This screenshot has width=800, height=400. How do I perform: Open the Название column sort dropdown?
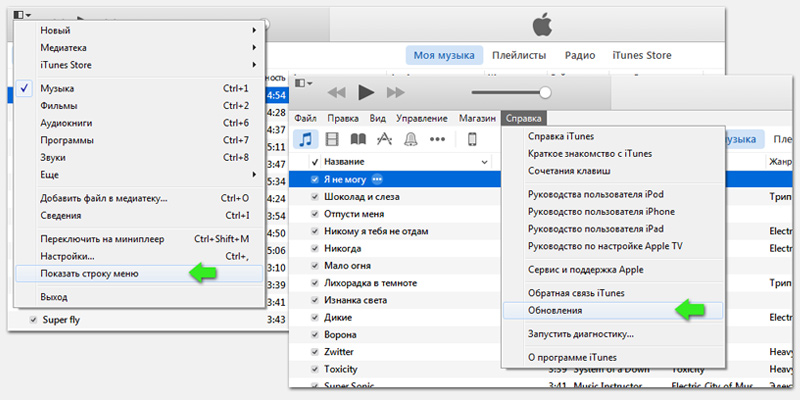coord(484,162)
